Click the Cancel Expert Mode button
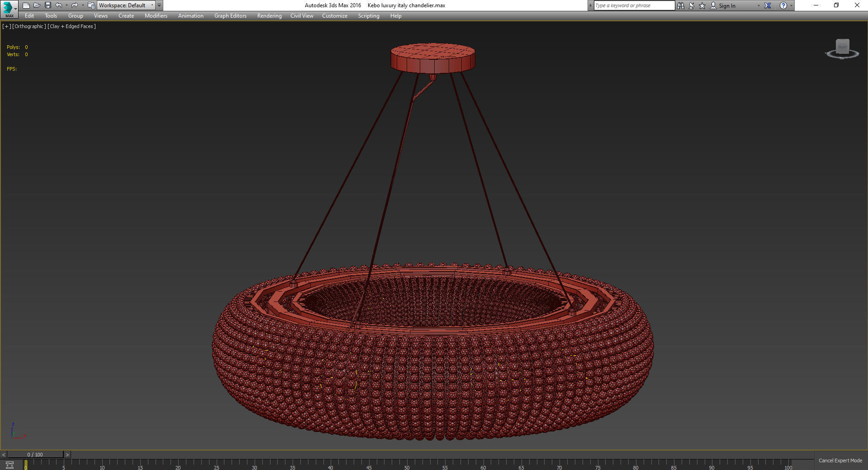This screenshot has height=470, width=868. coord(840,460)
